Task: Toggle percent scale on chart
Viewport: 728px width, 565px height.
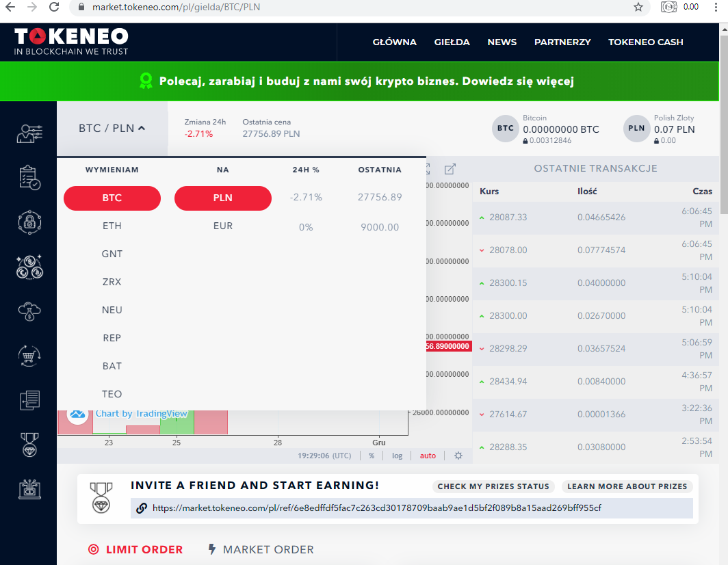Action: (372, 456)
